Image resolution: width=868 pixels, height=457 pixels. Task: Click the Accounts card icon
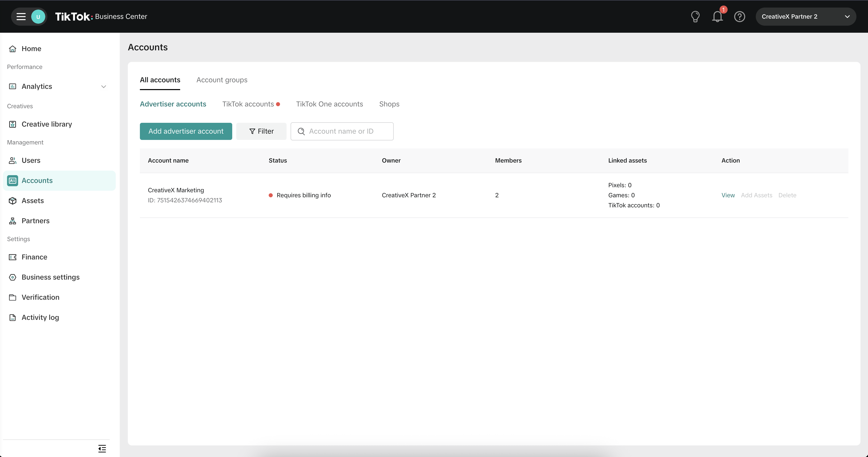(x=13, y=181)
